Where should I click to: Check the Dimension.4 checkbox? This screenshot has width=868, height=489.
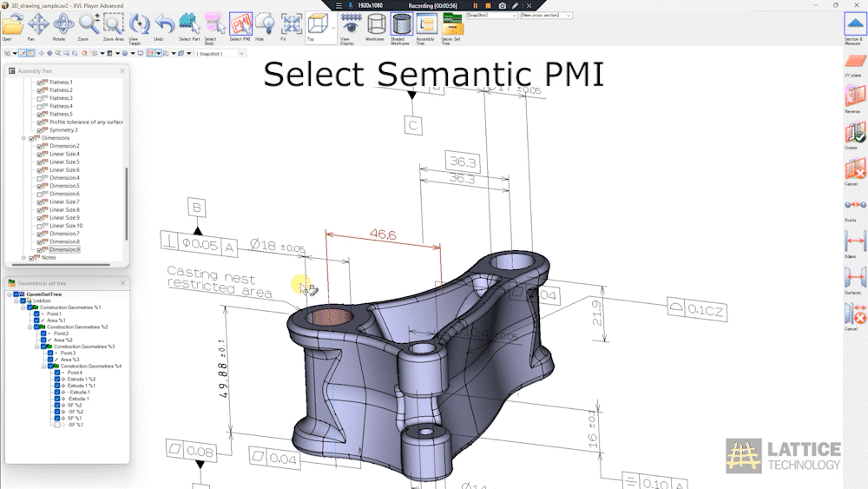(39, 178)
